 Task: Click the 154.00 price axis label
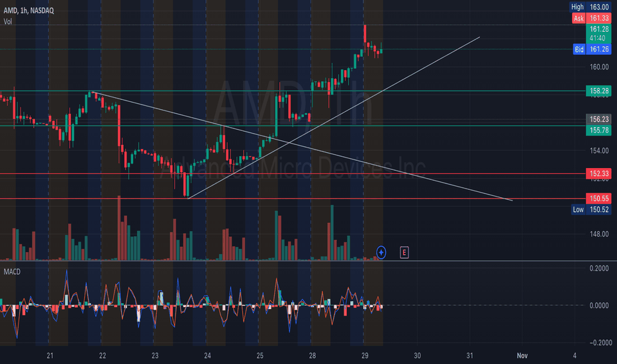pyautogui.click(x=599, y=151)
